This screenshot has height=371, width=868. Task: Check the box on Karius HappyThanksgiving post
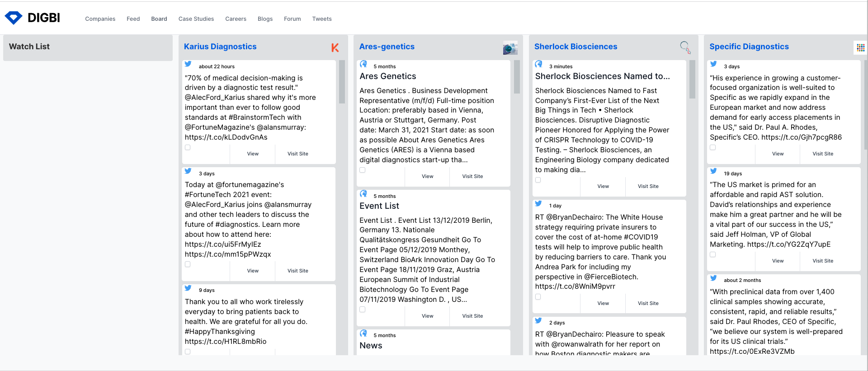[188, 352]
